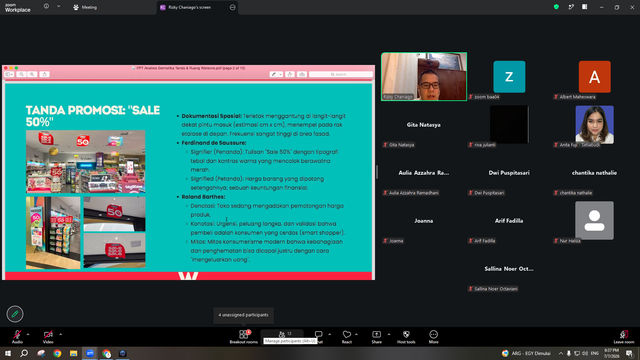Select the Albert Maheswara avatar tile
The image size is (640, 360).
click(x=594, y=77)
